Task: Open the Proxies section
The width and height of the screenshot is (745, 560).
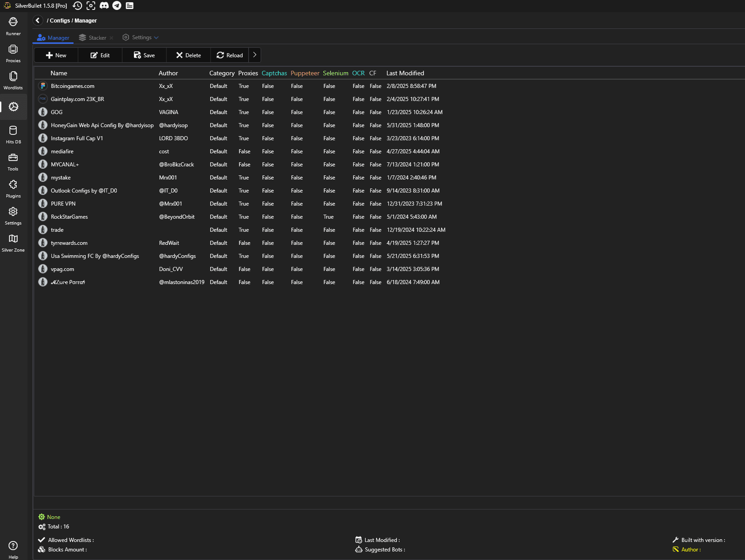Action: tap(13, 53)
